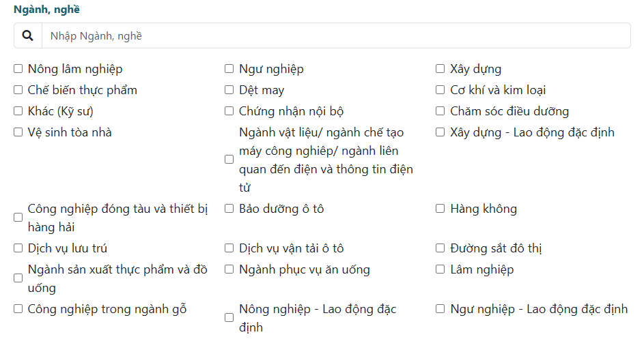Click the search magnifier icon
This screenshot has height=339, width=644.
[x=27, y=35]
